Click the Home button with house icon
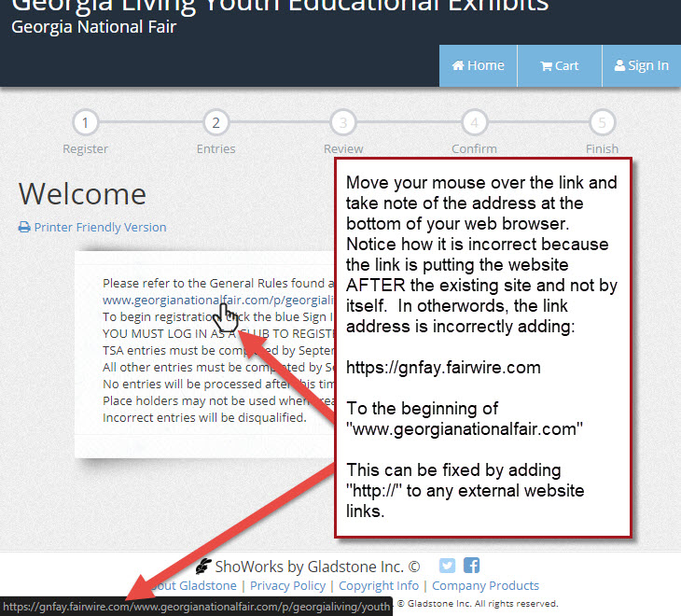This screenshot has height=616, width=681. [x=478, y=65]
